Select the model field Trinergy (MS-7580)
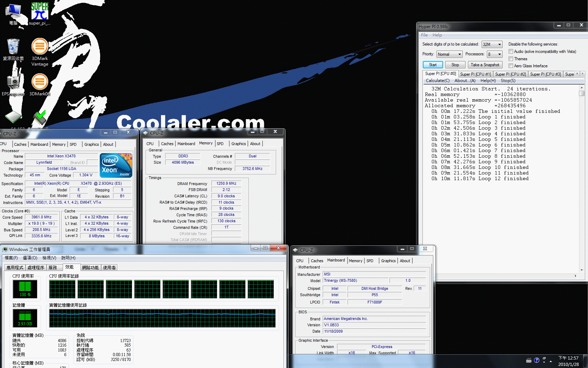This screenshot has width=588, height=368. click(x=356, y=281)
